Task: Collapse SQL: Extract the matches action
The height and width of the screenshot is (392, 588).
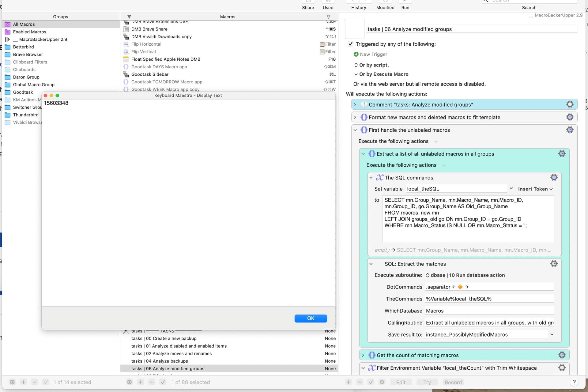Action: pos(371,264)
